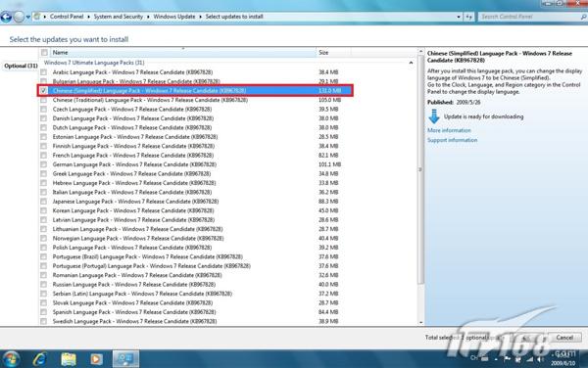Sort by the Name column header
The image size is (588, 368).
[183, 53]
